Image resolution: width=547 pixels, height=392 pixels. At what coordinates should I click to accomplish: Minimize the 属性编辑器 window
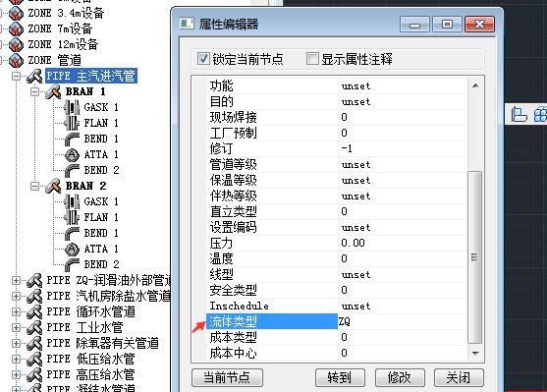pyautogui.click(x=414, y=25)
